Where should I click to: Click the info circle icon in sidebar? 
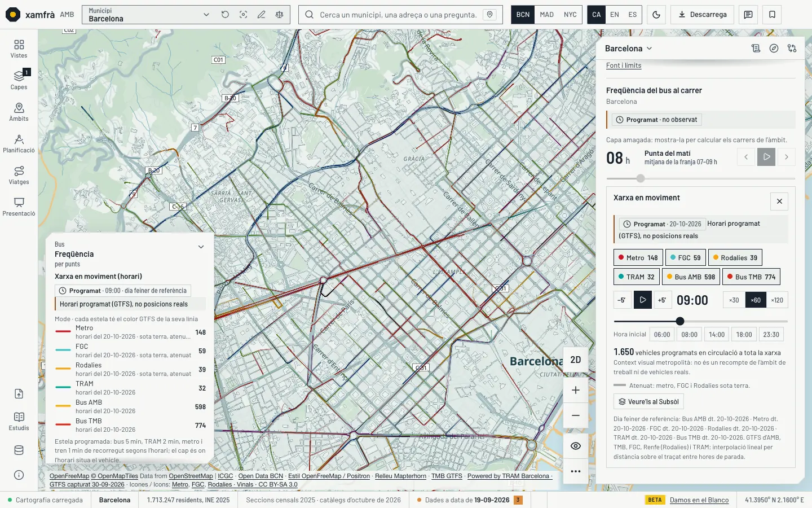pyautogui.click(x=19, y=475)
